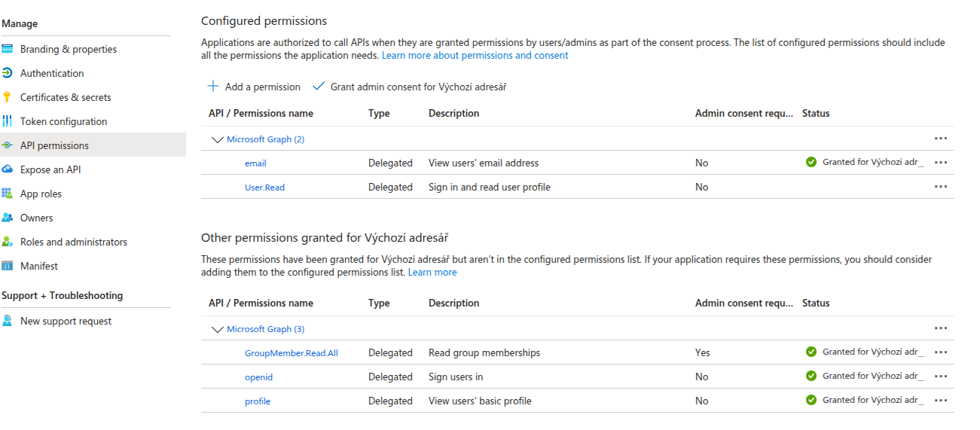
Task: Click the Owners people icon
Action: pos(8,218)
